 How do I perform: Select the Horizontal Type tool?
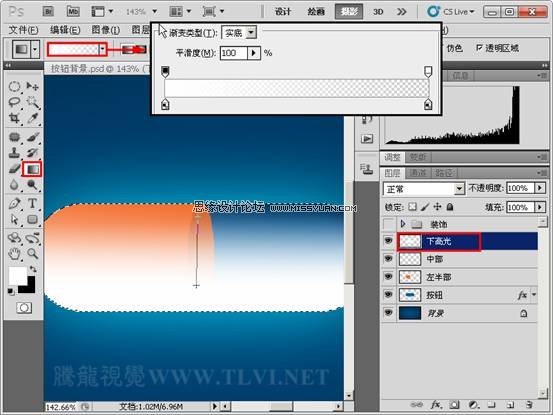click(x=32, y=203)
